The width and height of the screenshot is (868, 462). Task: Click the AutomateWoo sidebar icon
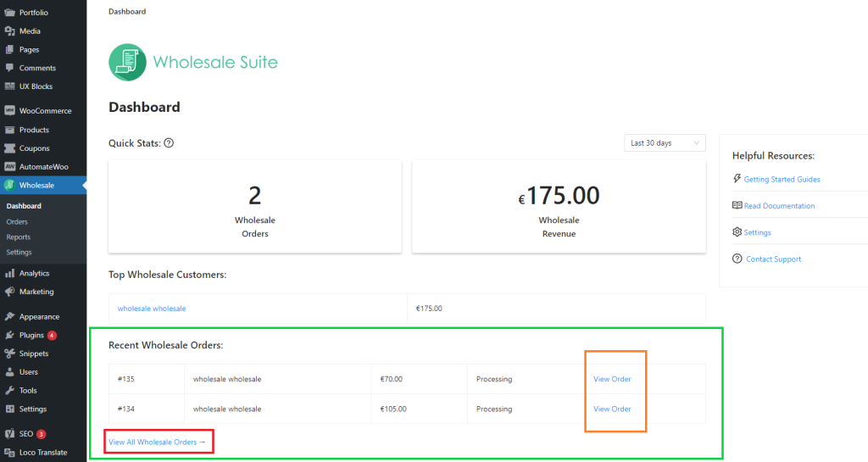tap(9, 167)
